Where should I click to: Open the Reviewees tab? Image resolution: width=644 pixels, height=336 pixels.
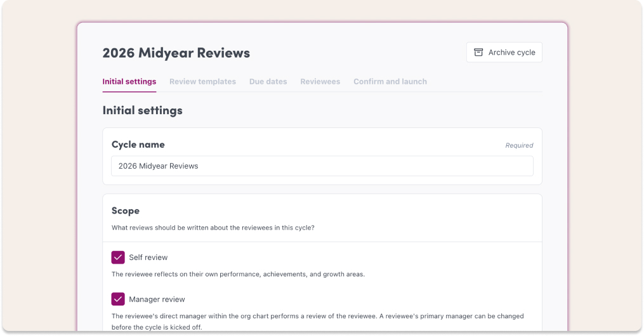click(320, 82)
